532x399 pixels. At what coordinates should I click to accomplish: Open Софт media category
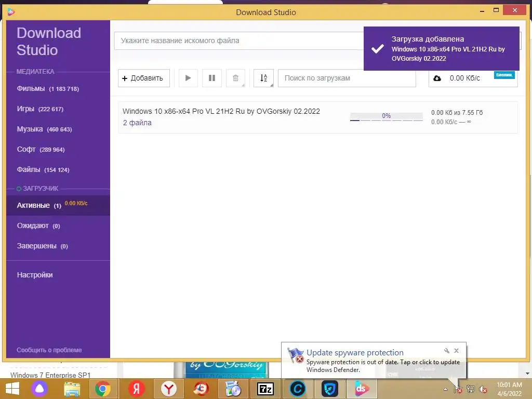pyautogui.click(x=41, y=150)
